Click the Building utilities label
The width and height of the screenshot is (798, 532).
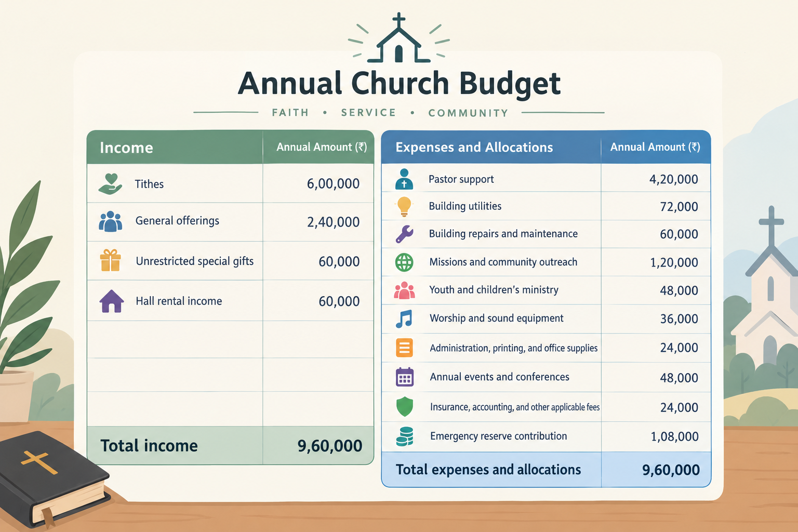465,206
